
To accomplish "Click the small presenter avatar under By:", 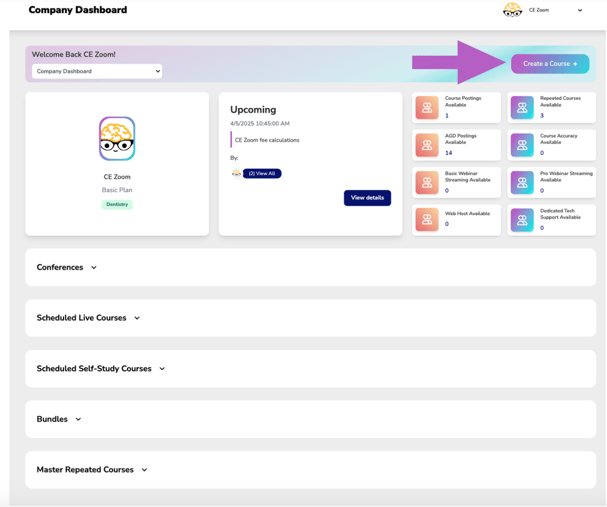I will click(236, 173).
